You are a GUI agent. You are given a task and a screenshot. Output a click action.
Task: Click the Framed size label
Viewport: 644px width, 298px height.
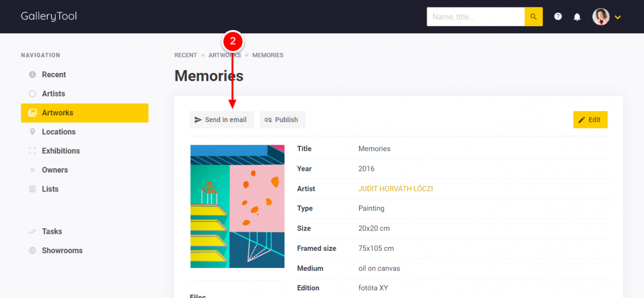[x=317, y=248]
